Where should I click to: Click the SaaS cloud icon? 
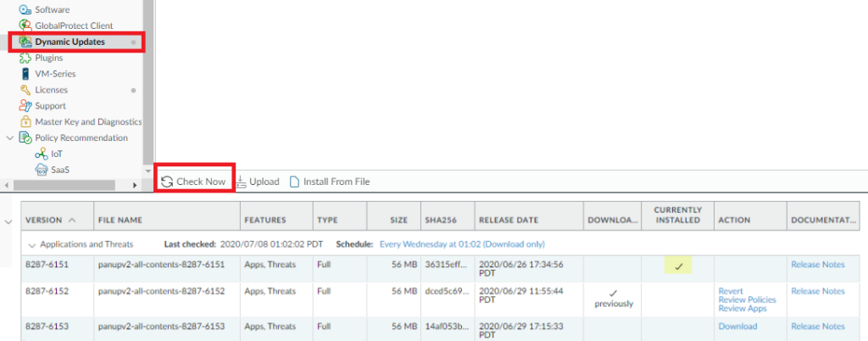41,170
